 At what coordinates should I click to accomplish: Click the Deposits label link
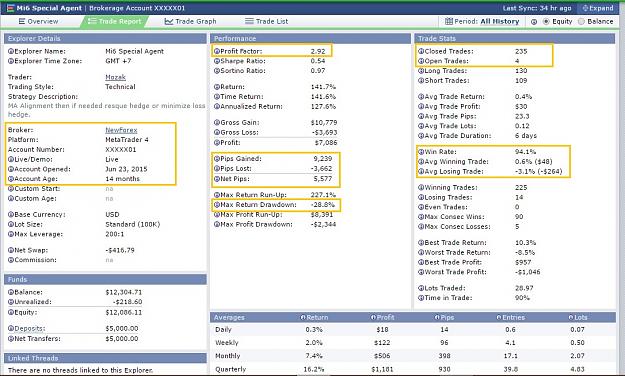coord(29,329)
